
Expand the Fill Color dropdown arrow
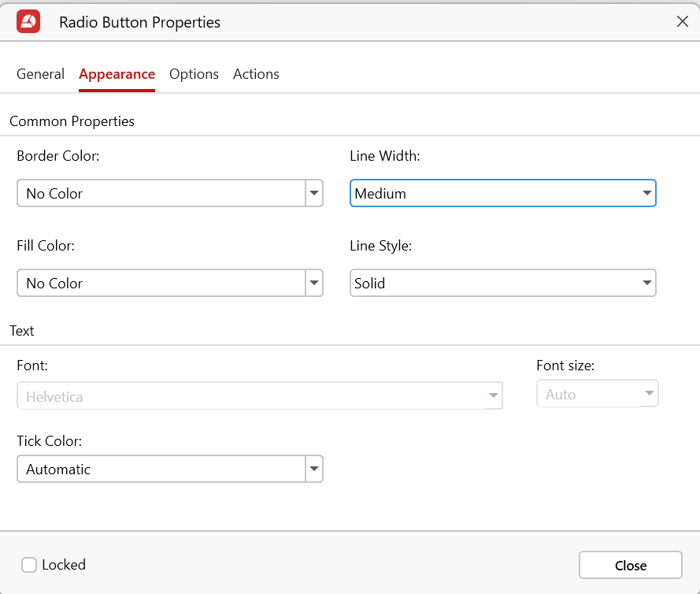coord(314,283)
